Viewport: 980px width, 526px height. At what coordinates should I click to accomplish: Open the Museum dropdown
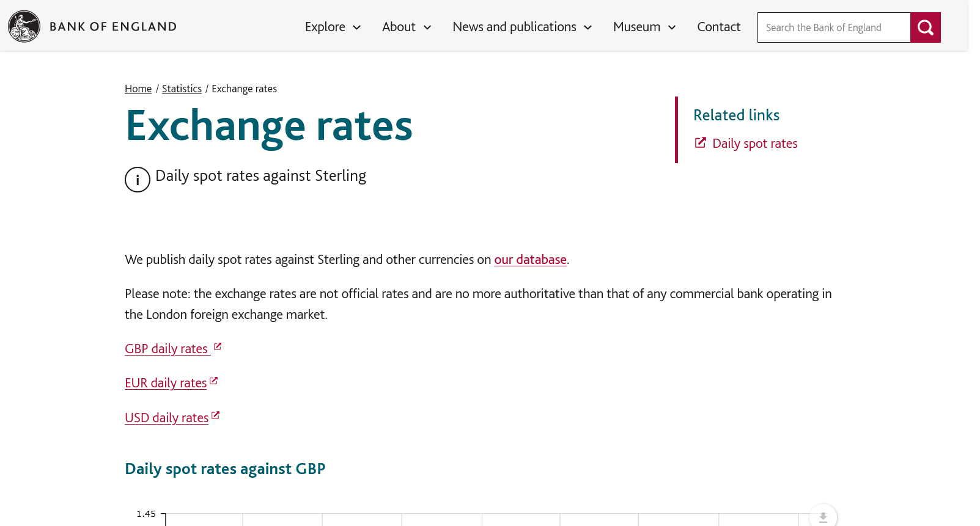(644, 27)
